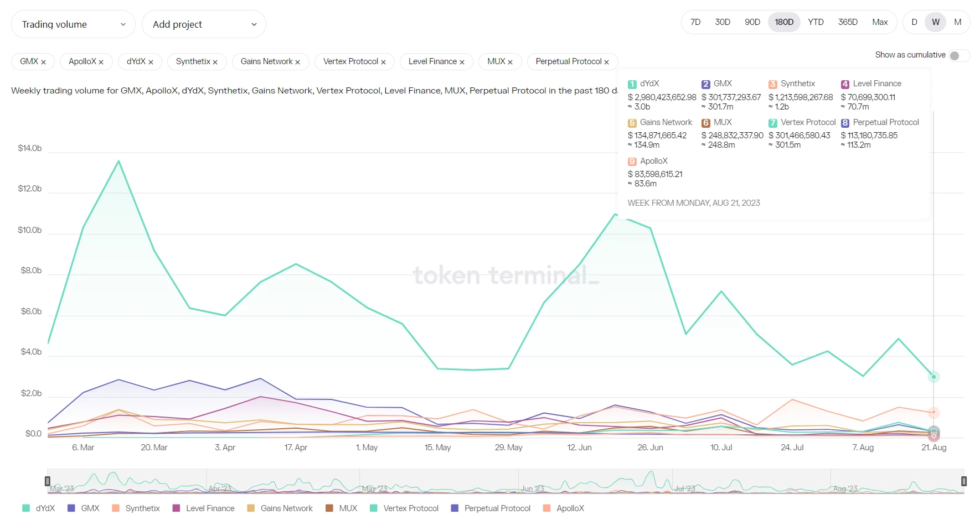This screenshot has height=520, width=980.
Task: Click the GMX purple legend color square
Action: click(x=71, y=508)
